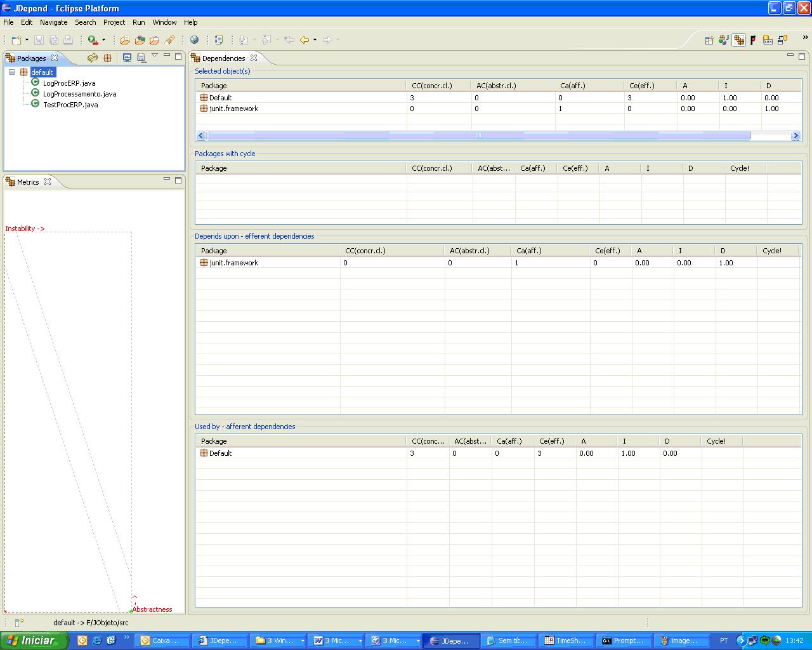Viewport: 812px width, 650px height.
Task: Open the Help menu
Action: click(191, 22)
